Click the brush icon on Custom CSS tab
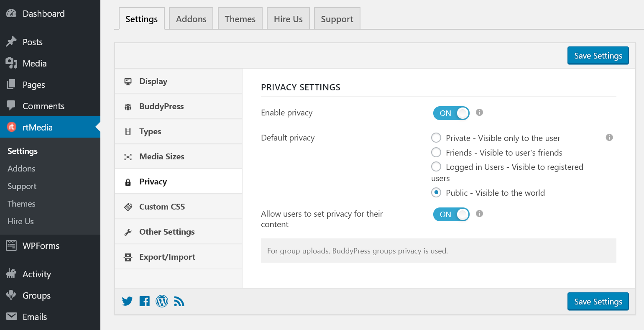Screen dimensions: 644x330 pyautogui.click(x=128, y=206)
